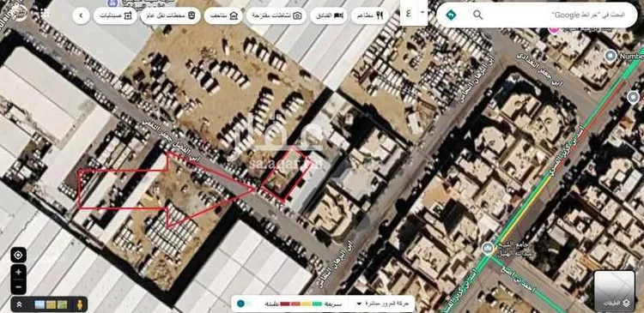Select the restaurants (مطاعم) category chip
The height and width of the screenshot is (313, 644).
point(369,15)
